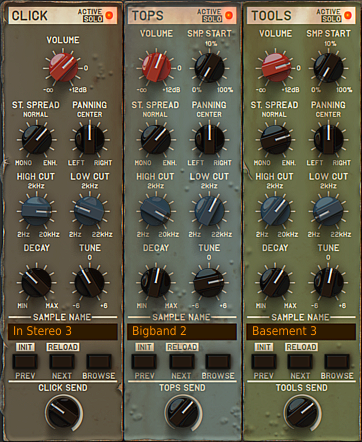The image size is (362, 442).
Task: Click INIT on the CLICK channel
Action: pyautogui.click(x=25, y=347)
